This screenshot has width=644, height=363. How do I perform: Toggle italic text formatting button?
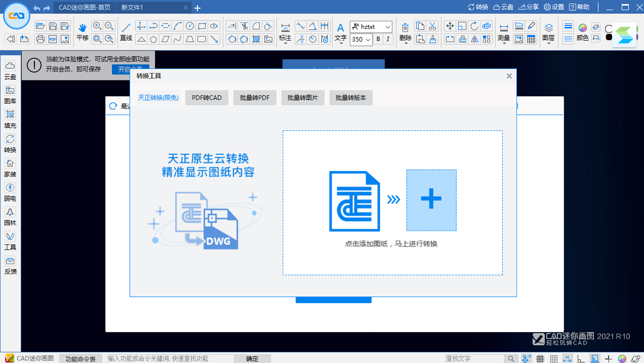(388, 39)
